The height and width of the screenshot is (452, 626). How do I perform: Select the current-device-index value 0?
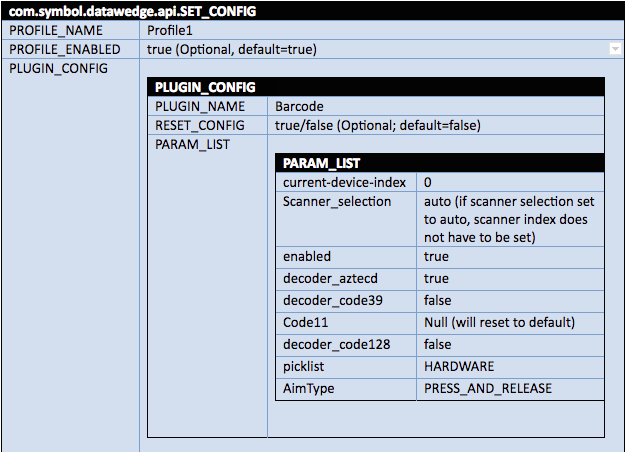510,182
